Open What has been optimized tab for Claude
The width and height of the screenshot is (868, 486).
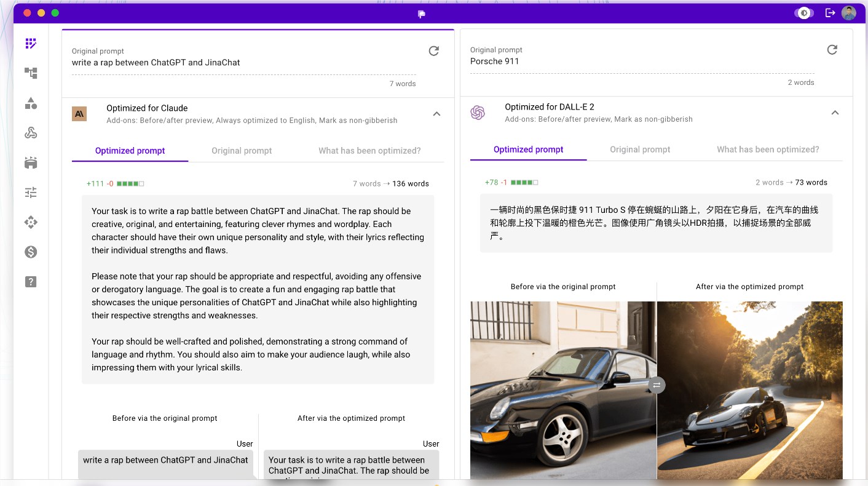coord(369,151)
